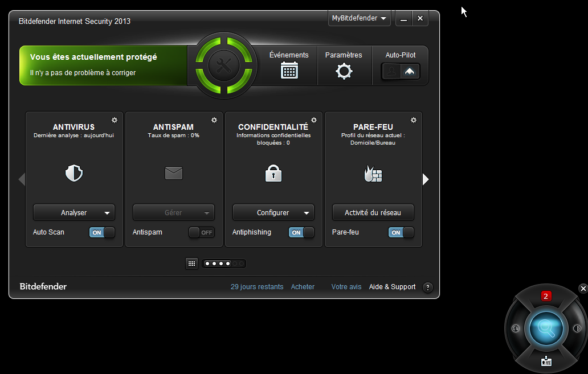
Task: Close the Bitdefender security widget
Action: click(583, 289)
